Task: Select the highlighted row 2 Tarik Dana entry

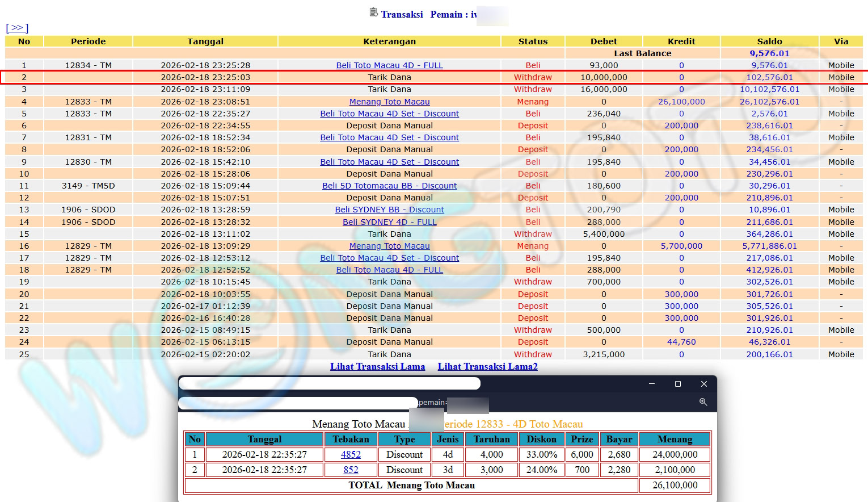Action: [389, 77]
